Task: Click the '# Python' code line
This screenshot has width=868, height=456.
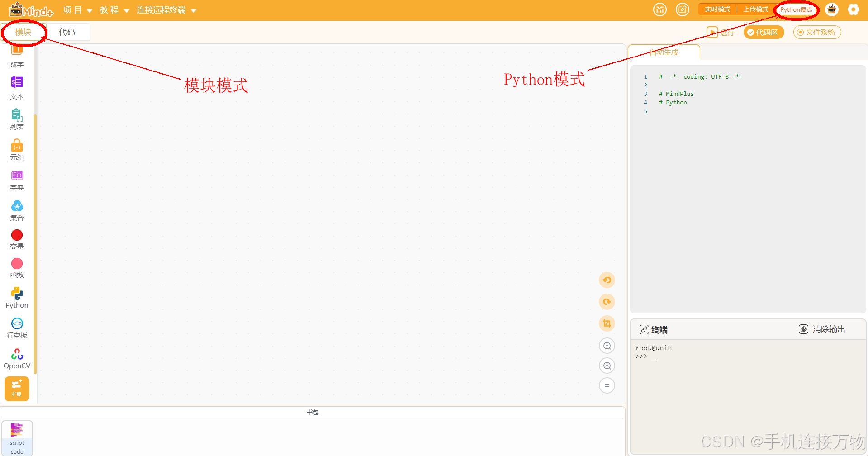Action: click(x=673, y=103)
